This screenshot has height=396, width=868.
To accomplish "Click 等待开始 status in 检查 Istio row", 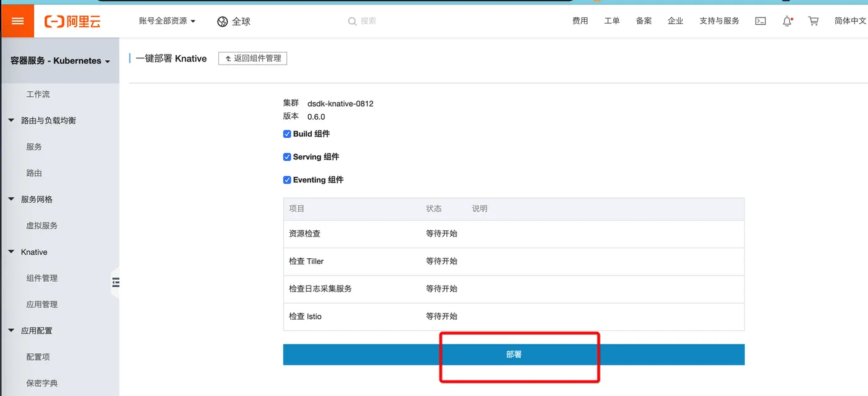I will click(x=441, y=317).
